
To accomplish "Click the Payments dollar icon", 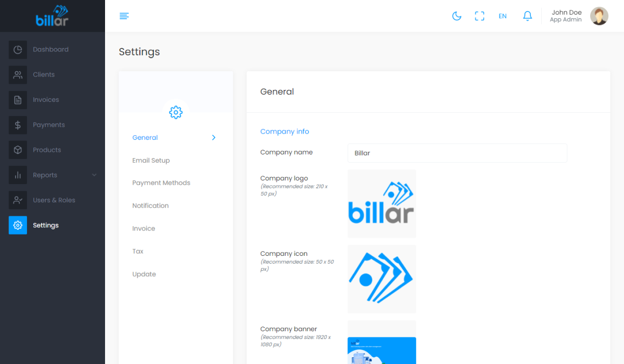I will pyautogui.click(x=18, y=125).
